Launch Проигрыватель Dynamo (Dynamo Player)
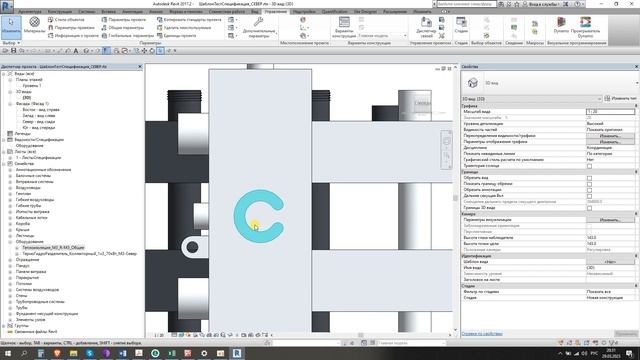This screenshot has width=640, height=360. point(585,27)
